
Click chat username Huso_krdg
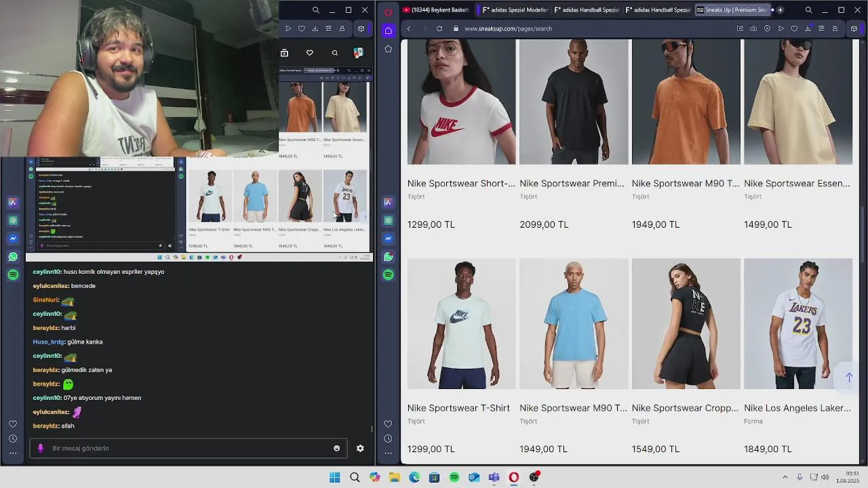click(48, 342)
